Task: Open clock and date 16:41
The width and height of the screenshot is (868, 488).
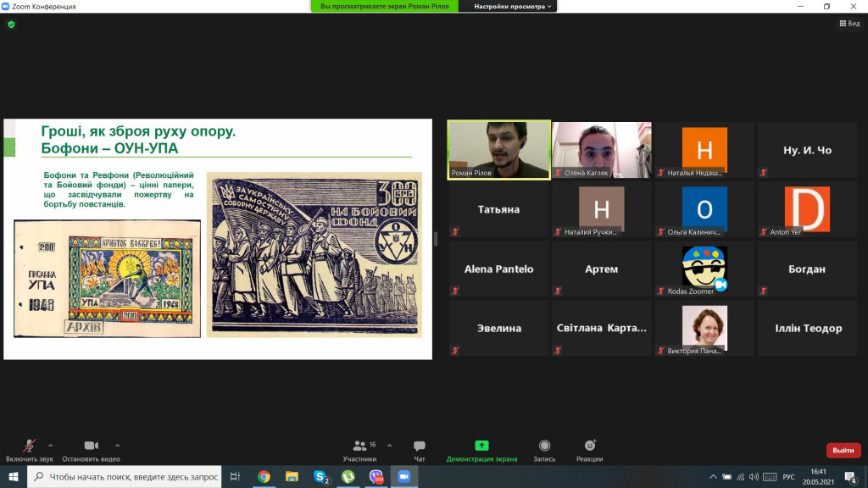Action: [x=818, y=476]
